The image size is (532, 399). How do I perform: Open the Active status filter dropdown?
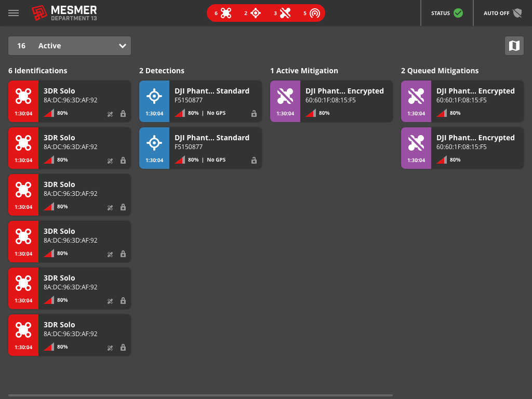[70, 46]
